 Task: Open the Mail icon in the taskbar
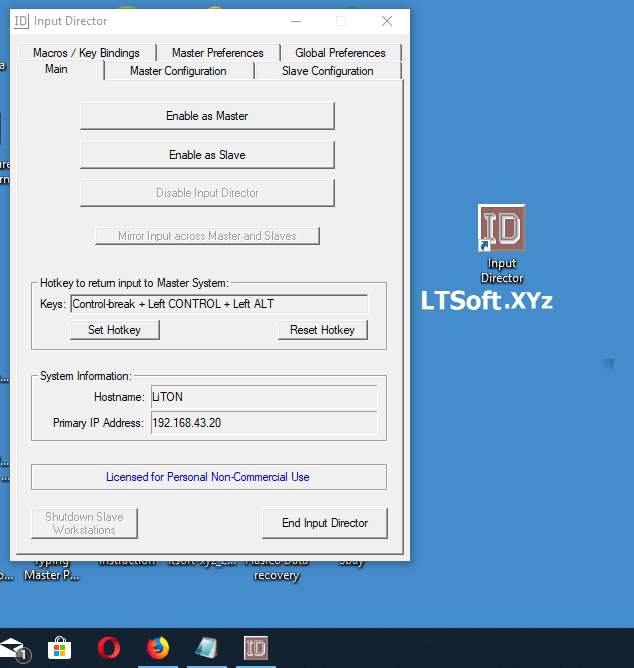(x=14, y=649)
